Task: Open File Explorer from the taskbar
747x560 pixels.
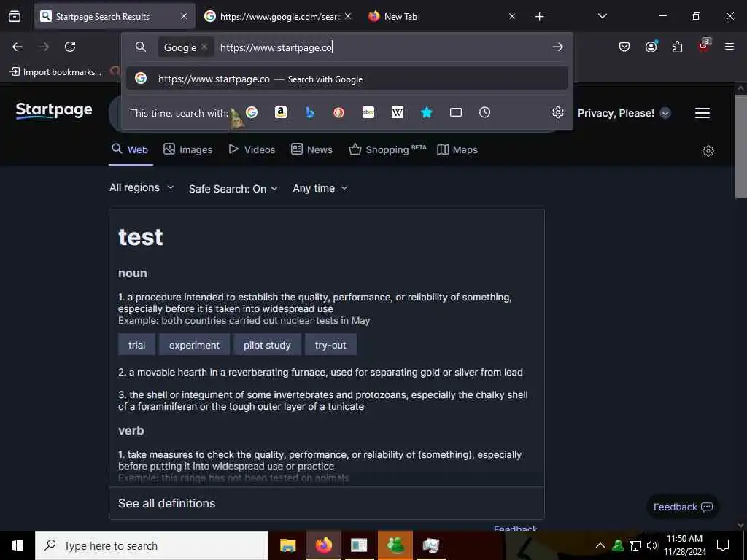Action: click(287, 545)
